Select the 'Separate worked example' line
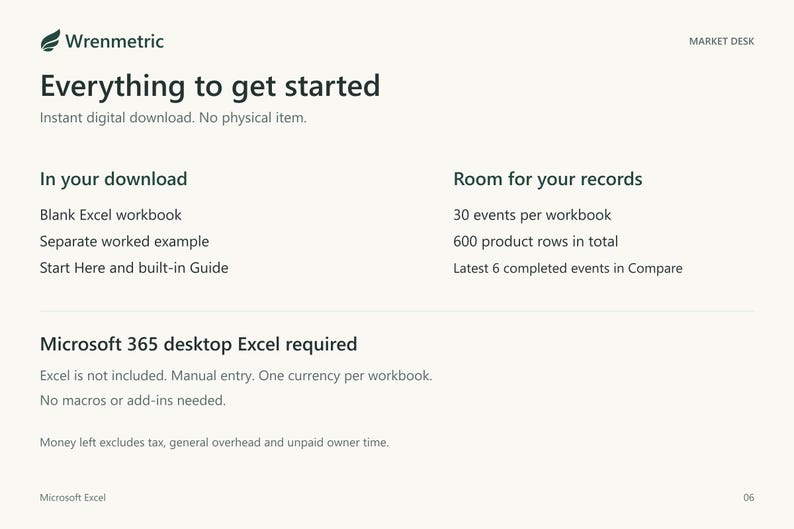The height and width of the screenshot is (529, 794). [124, 241]
